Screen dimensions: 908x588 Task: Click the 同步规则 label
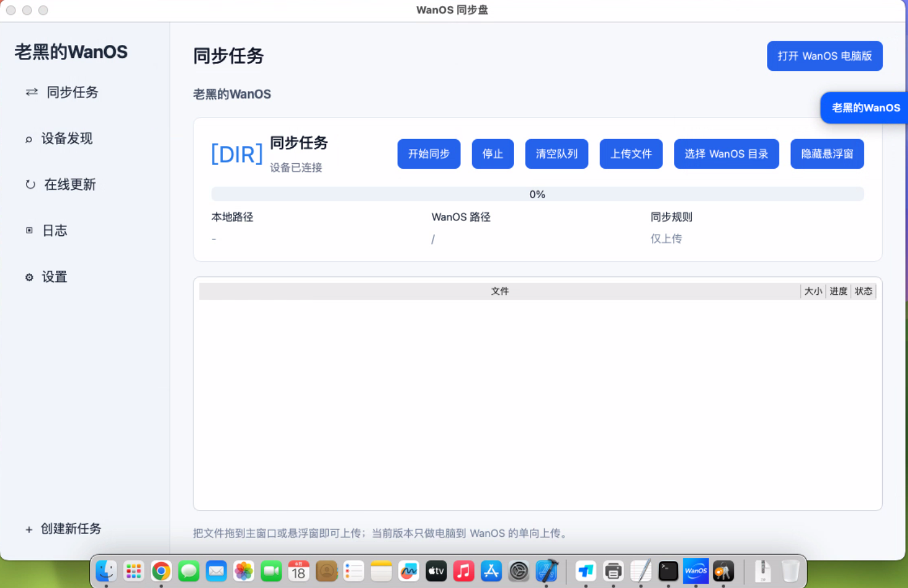pyautogui.click(x=672, y=217)
